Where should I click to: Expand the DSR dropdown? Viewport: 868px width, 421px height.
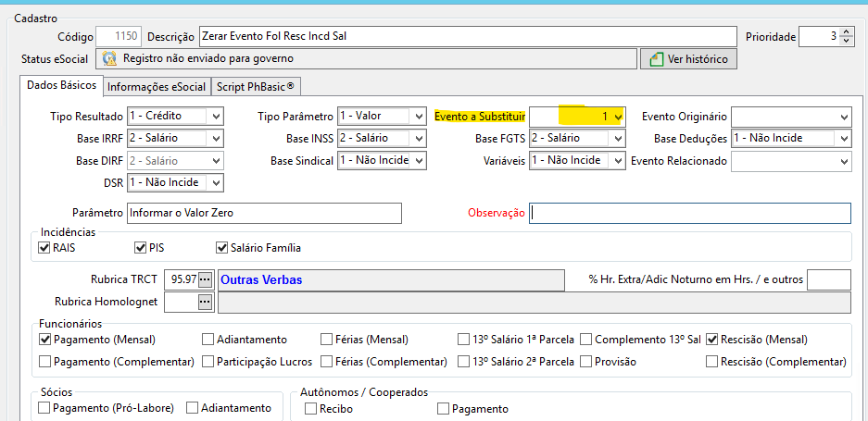(x=217, y=182)
